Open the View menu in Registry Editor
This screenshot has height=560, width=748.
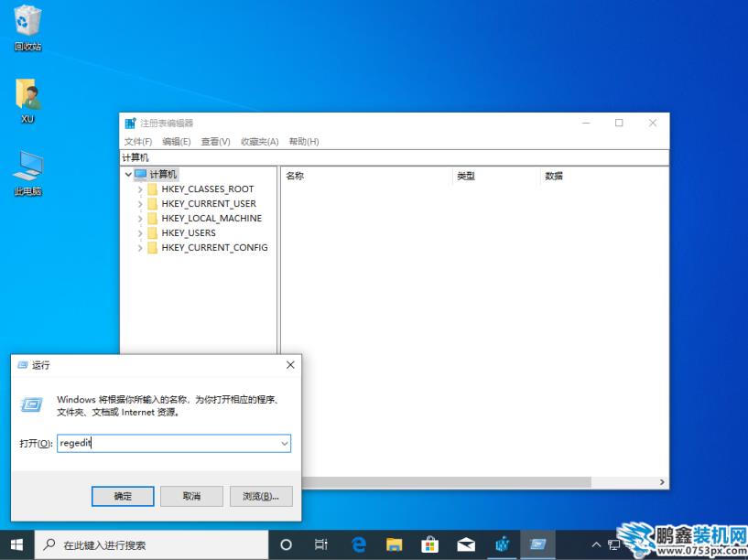pyautogui.click(x=216, y=142)
